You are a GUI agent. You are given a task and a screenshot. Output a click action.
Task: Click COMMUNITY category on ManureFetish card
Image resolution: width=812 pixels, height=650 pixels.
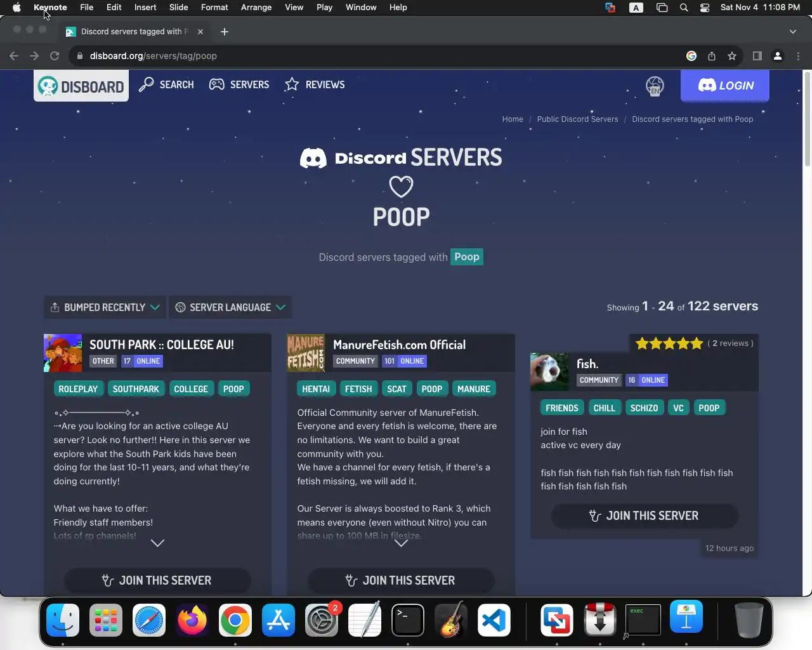coord(355,361)
